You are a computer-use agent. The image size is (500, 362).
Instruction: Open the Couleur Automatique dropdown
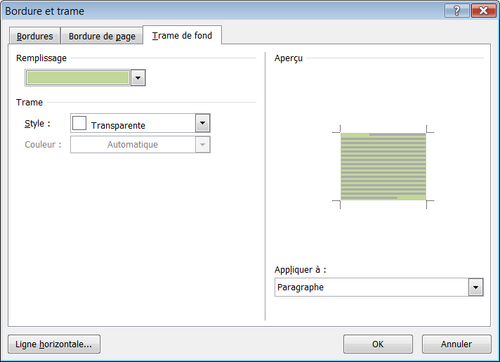click(140, 145)
